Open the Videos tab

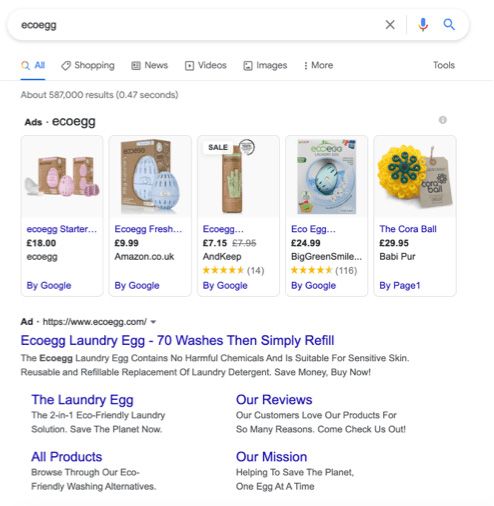[206, 65]
